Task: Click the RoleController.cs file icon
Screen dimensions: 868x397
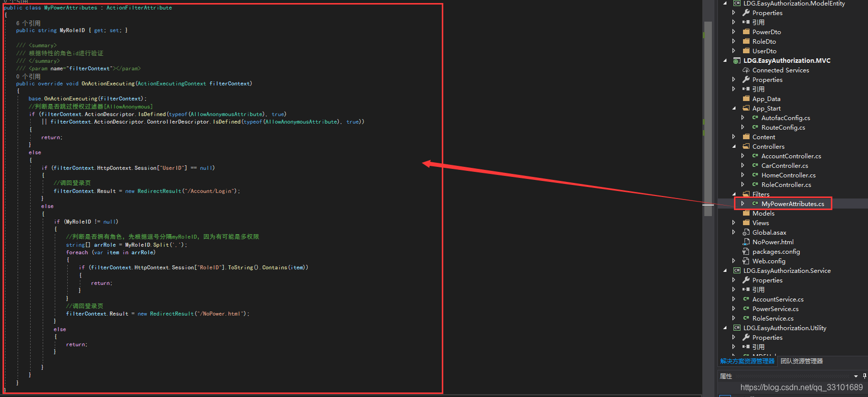Action: (x=755, y=184)
